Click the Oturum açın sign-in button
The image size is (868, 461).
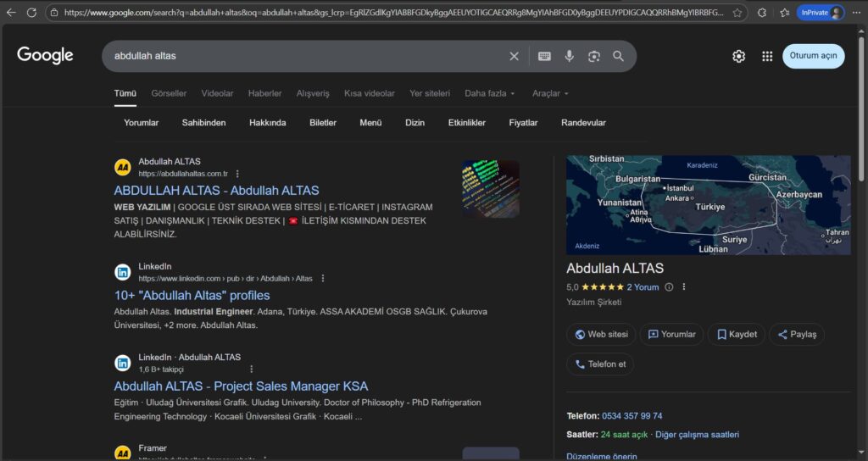point(813,56)
